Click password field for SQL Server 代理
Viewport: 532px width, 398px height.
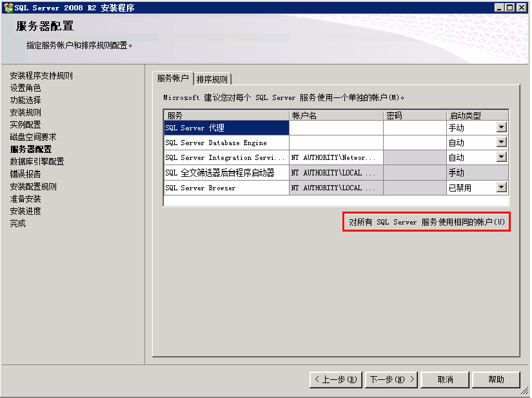(x=415, y=128)
